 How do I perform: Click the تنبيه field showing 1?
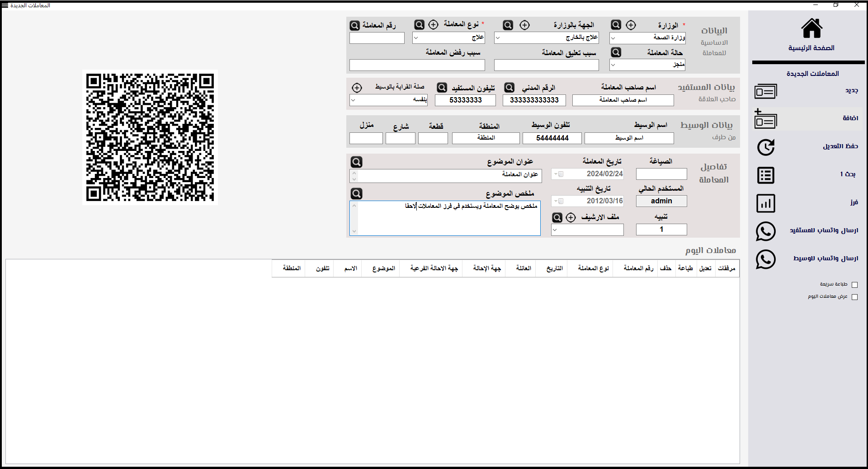(x=661, y=230)
